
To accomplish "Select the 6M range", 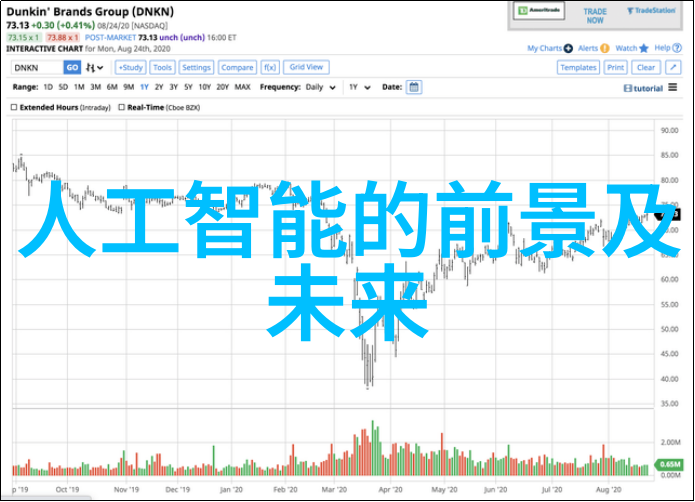I will (112, 87).
